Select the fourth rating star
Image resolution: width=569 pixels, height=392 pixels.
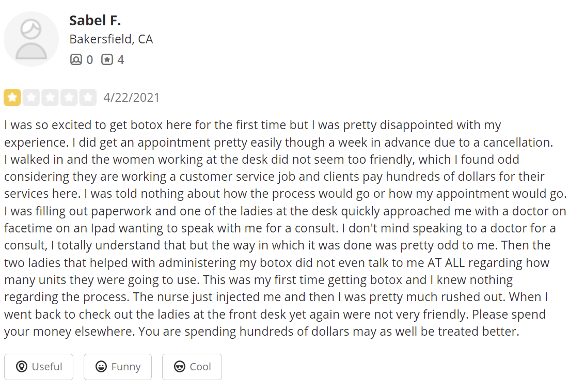click(69, 97)
